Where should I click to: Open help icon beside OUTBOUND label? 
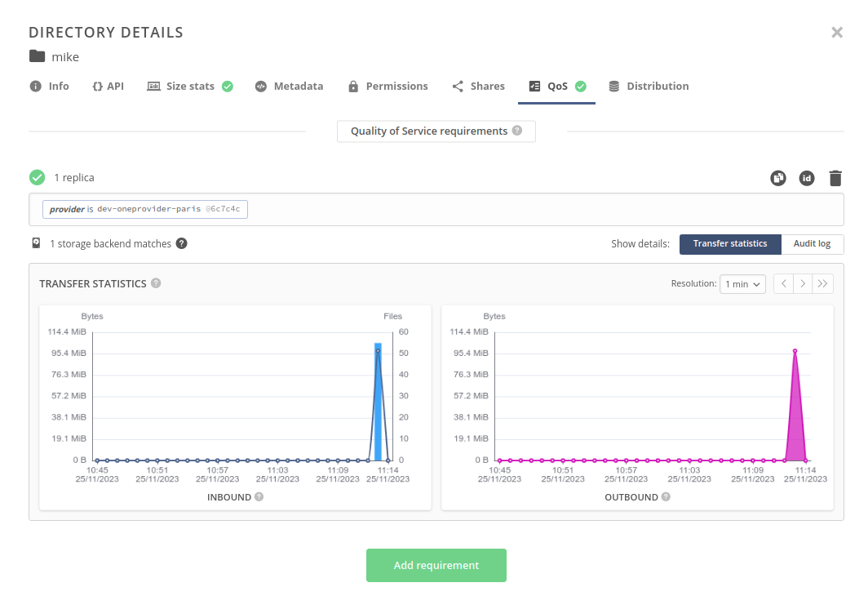point(666,497)
